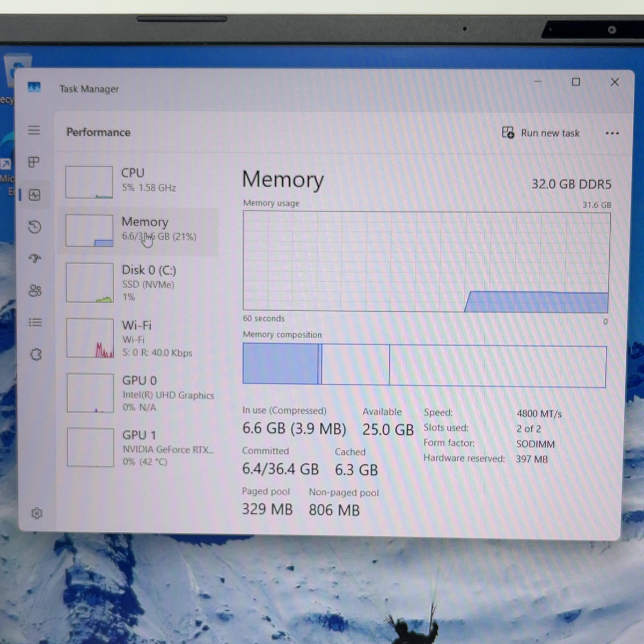Open the Task Manager navigation hamburger menu

34,130
